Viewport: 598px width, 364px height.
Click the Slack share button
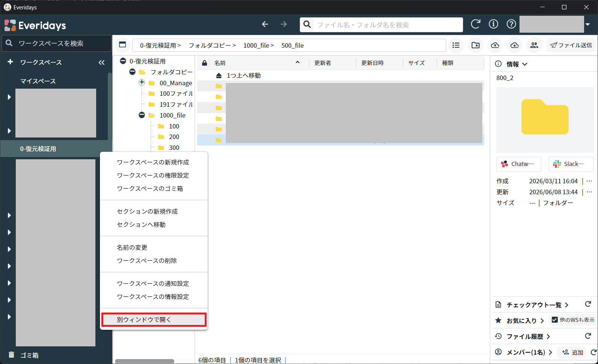tap(571, 164)
